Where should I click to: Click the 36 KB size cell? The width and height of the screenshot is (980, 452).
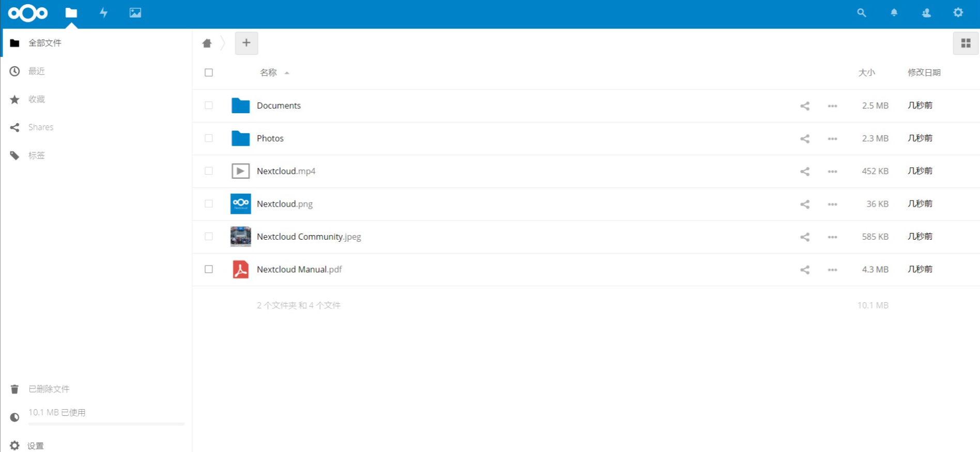(877, 204)
